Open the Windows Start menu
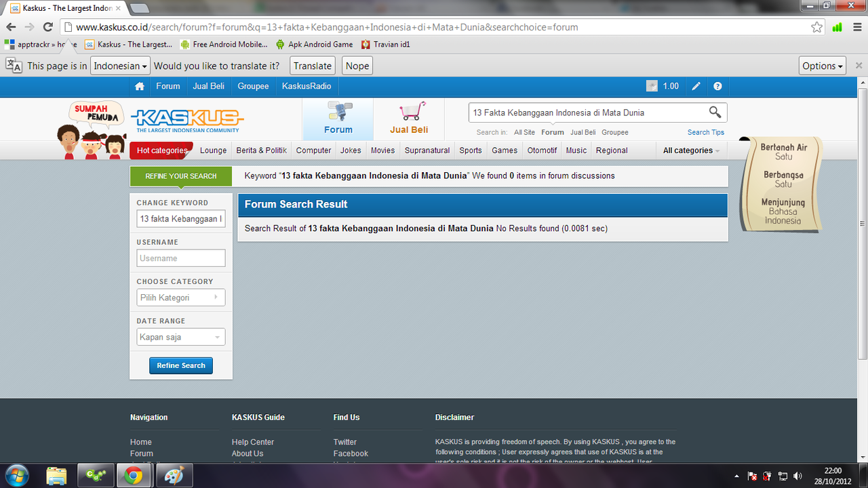 [16, 476]
